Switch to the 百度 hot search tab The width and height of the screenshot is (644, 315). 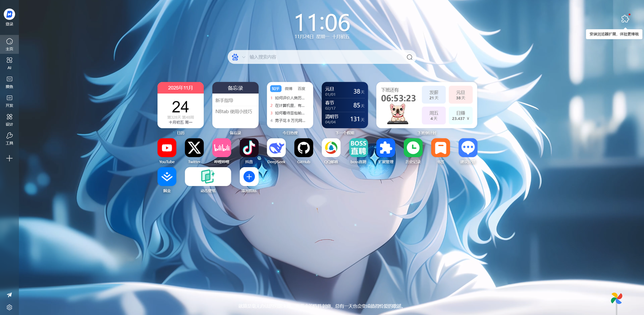pyautogui.click(x=302, y=89)
